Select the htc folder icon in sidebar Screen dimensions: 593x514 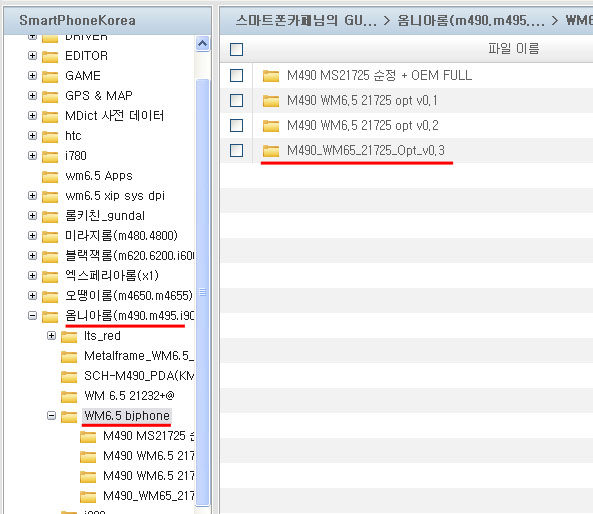(x=50, y=136)
